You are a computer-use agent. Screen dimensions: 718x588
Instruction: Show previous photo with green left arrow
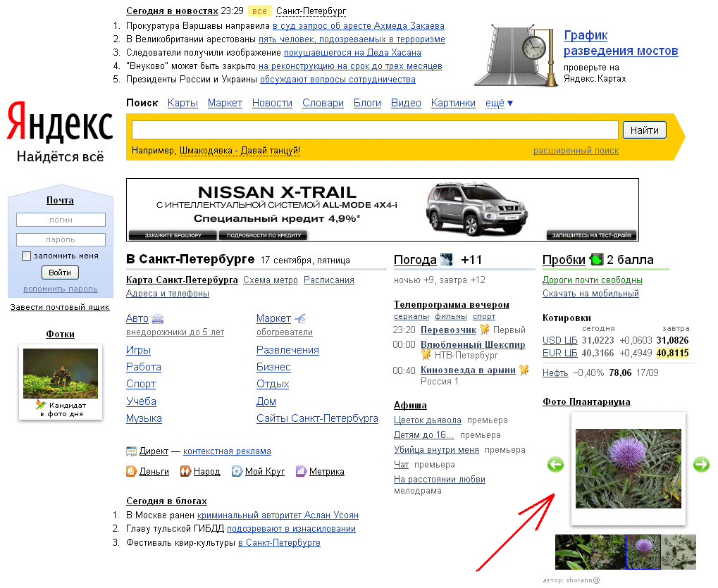pos(555,464)
